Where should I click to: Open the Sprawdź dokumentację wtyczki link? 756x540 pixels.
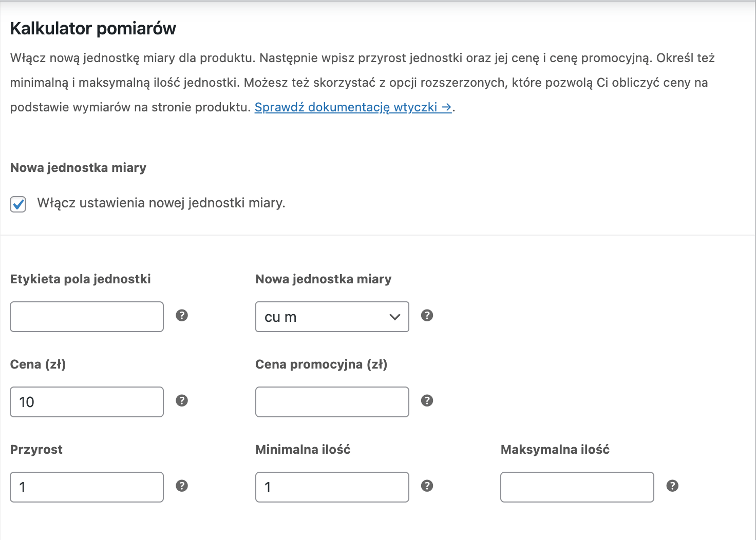coord(353,107)
